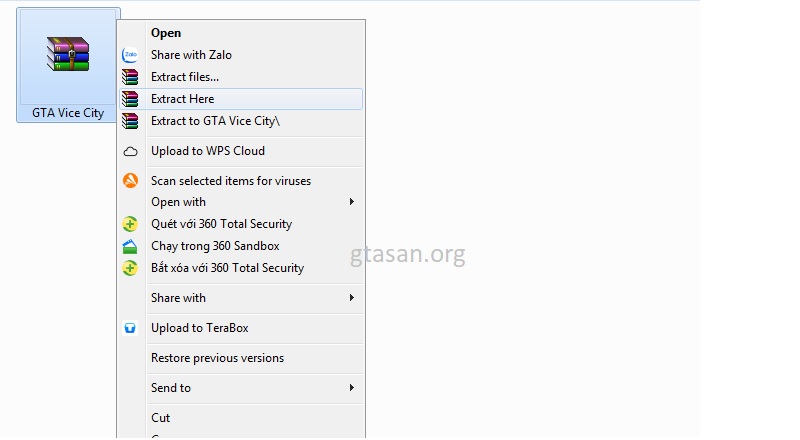Image resolution: width=800 pixels, height=440 pixels.
Task: Select Share with Zalo
Action: [x=191, y=55]
